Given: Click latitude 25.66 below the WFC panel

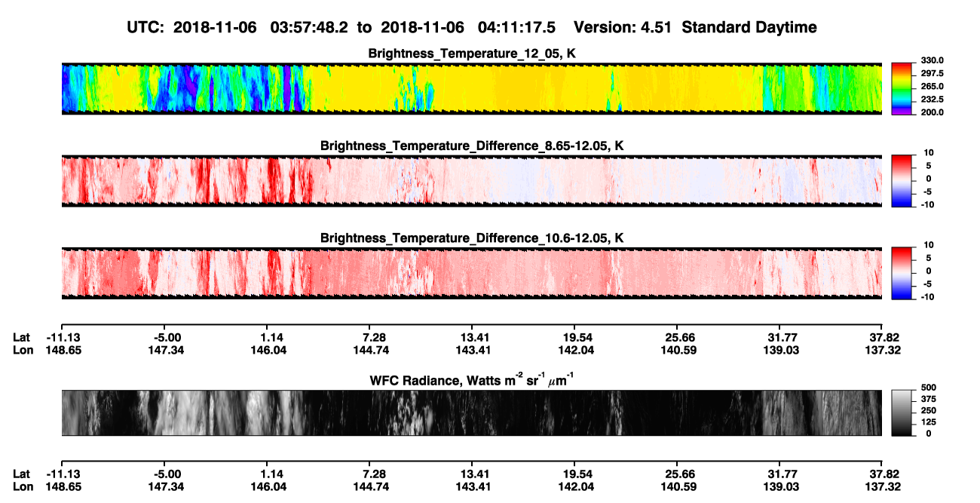Looking at the screenshot, I should pos(680,474).
